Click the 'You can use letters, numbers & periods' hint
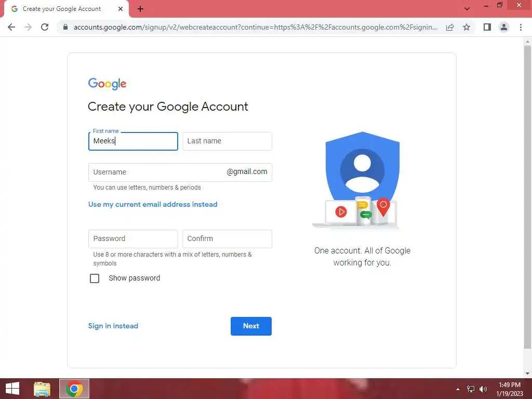This screenshot has width=532, height=399. pos(147,187)
